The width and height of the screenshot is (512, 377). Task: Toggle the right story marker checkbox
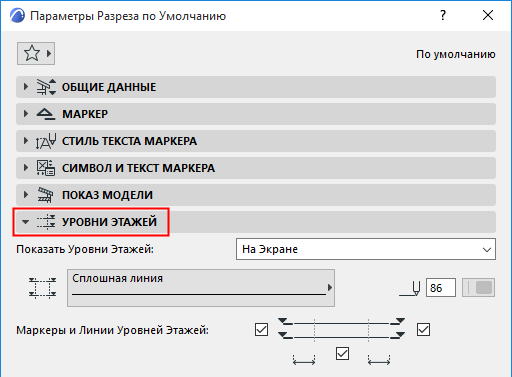click(x=423, y=330)
